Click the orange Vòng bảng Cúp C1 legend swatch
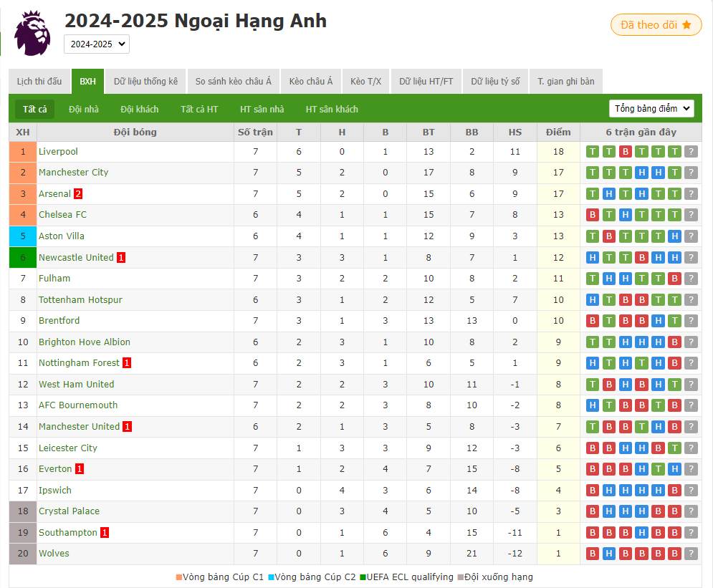The image size is (713, 588). pyautogui.click(x=179, y=577)
